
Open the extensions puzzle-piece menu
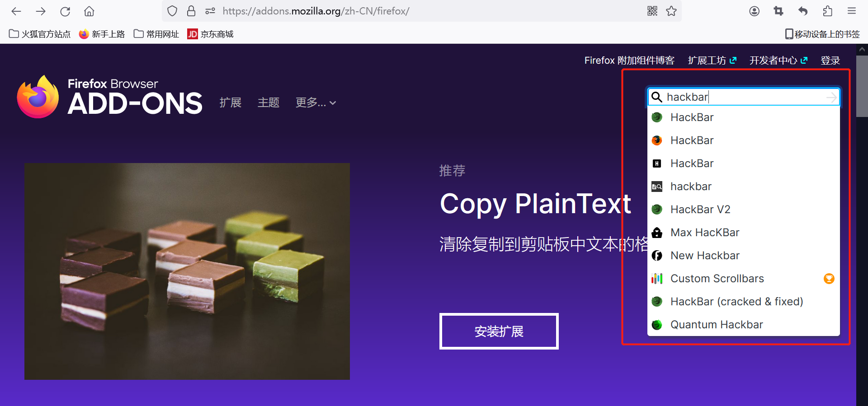click(827, 11)
